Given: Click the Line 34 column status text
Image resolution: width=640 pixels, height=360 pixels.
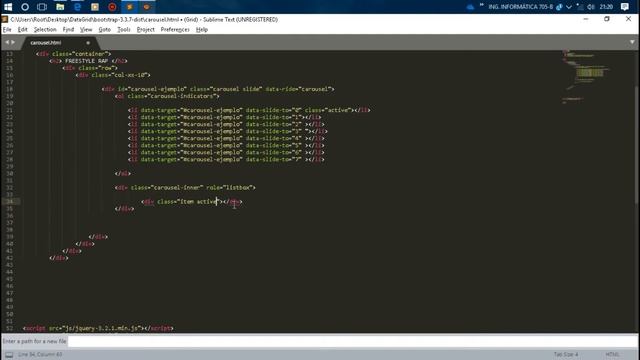Looking at the screenshot, I should [x=40, y=354].
